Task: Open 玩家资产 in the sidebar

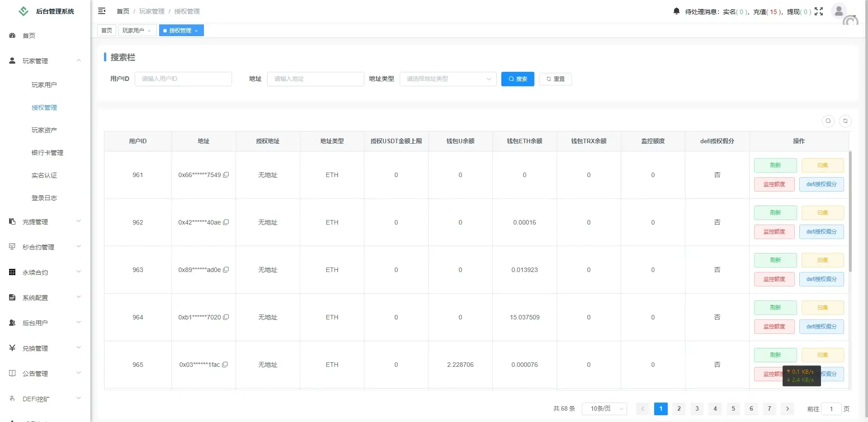Action: click(x=44, y=130)
